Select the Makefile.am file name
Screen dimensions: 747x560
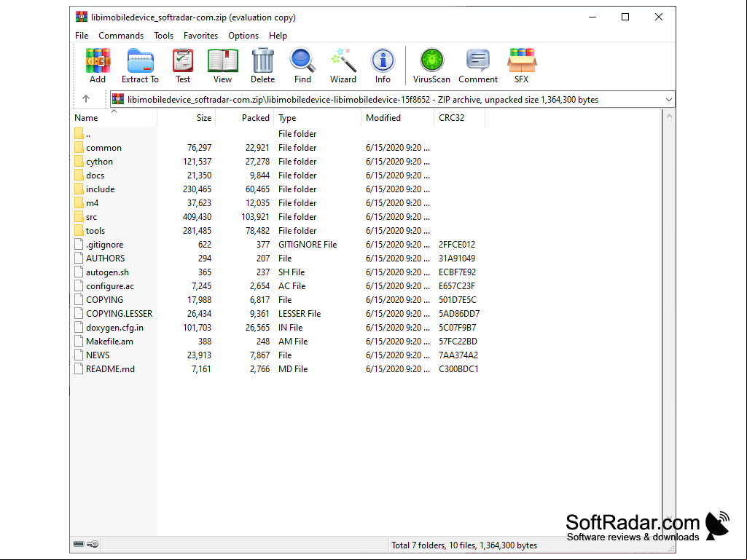coord(109,341)
